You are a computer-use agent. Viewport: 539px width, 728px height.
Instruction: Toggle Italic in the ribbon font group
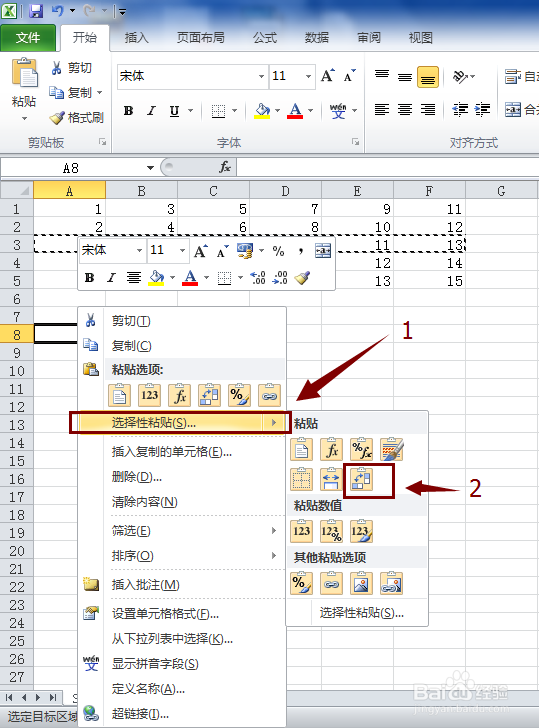[x=151, y=111]
